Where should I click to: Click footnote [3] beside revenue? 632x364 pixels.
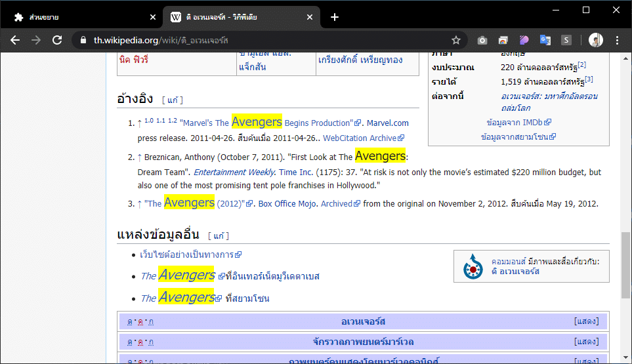click(x=589, y=79)
